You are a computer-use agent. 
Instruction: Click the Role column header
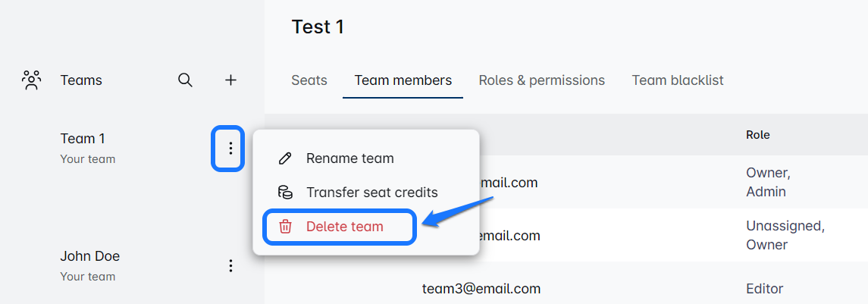click(x=757, y=135)
